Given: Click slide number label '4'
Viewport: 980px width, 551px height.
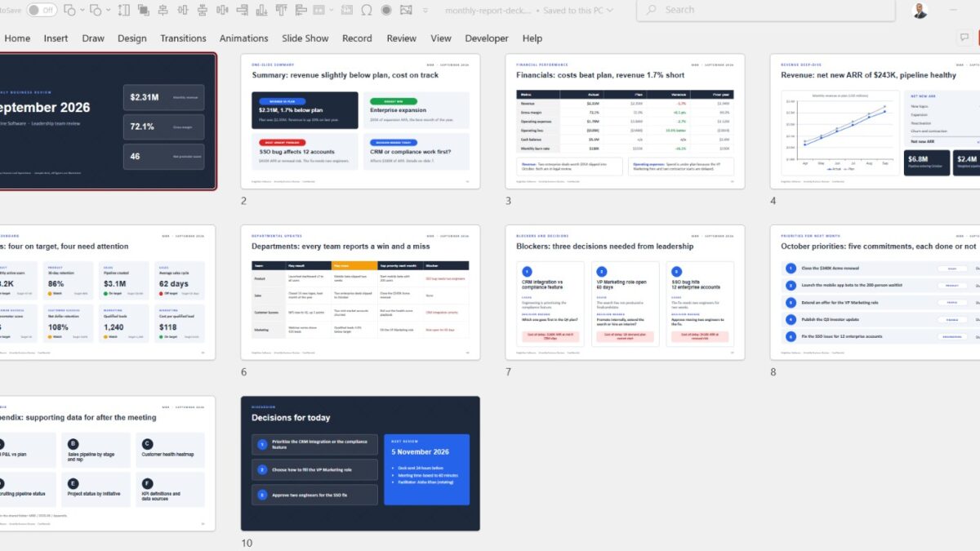Looking at the screenshot, I should pyautogui.click(x=773, y=201).
